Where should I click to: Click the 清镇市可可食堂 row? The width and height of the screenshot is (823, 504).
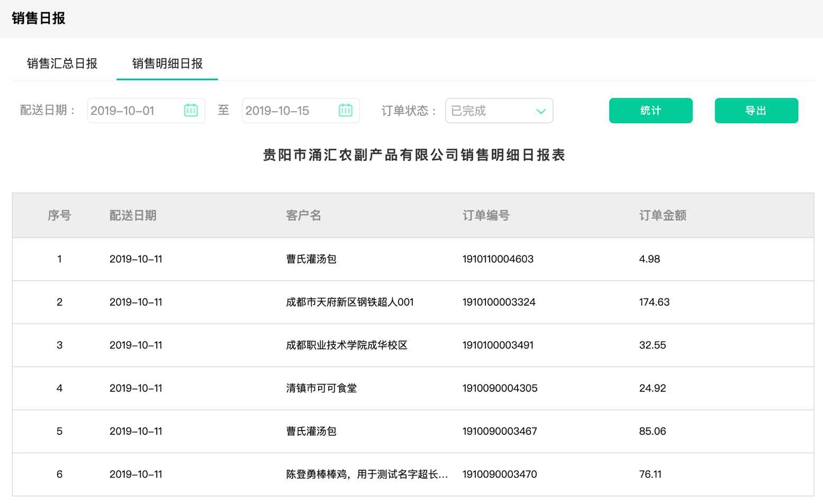click(x=321, y=388)
